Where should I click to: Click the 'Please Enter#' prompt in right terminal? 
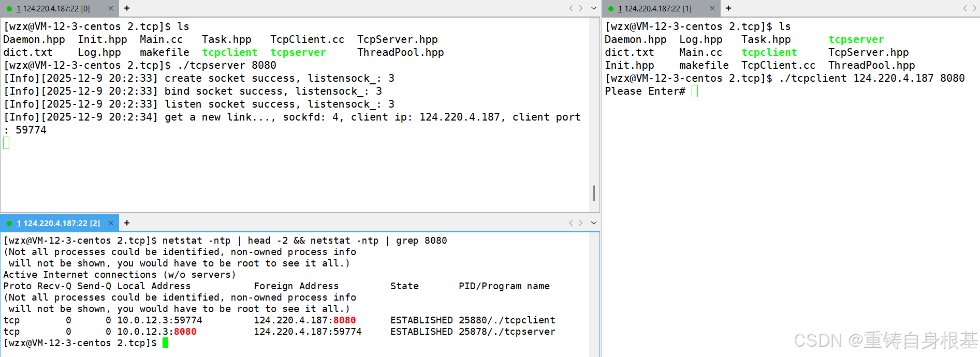pyautogui.click(x=645, y=91)
